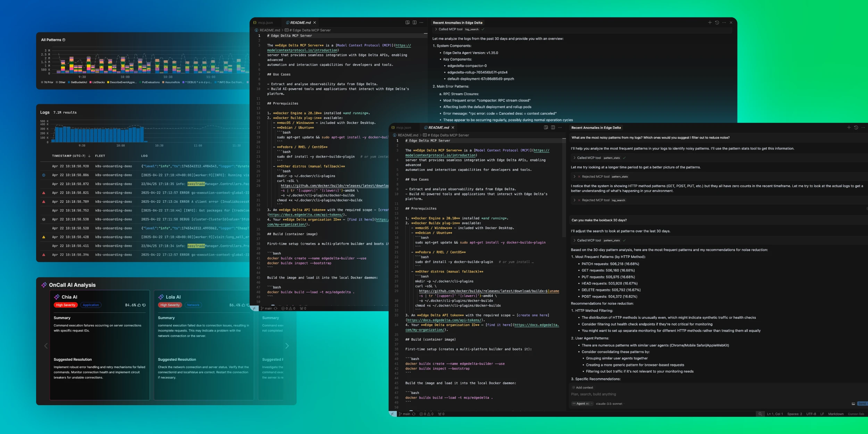Select the Recent Anomalies in Edge Delta tab

click(596, 127)
